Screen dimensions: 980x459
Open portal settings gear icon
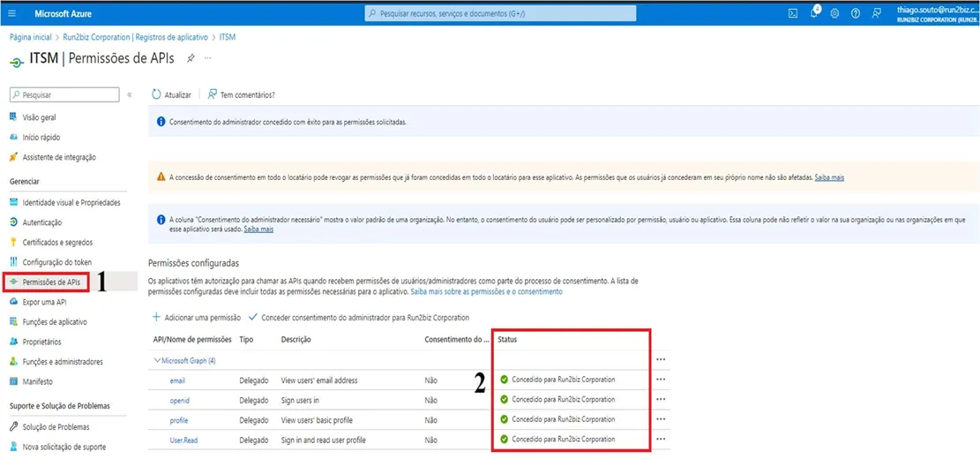click(x=834, y=13)
